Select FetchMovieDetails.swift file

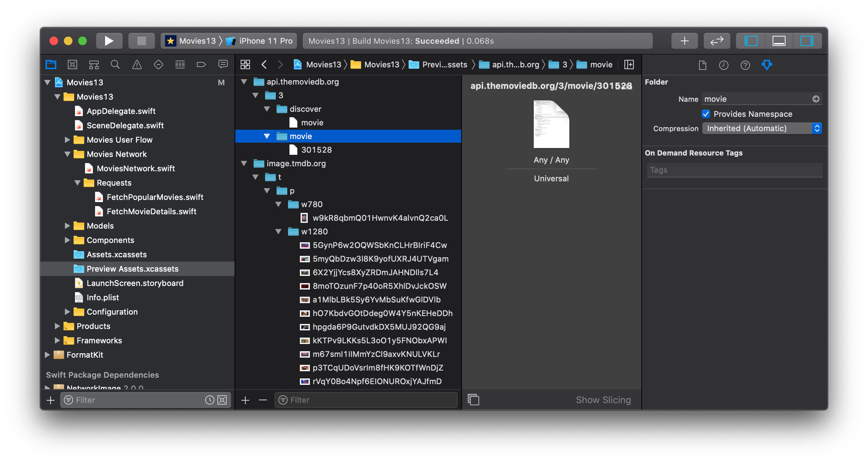tap(151, 211)
